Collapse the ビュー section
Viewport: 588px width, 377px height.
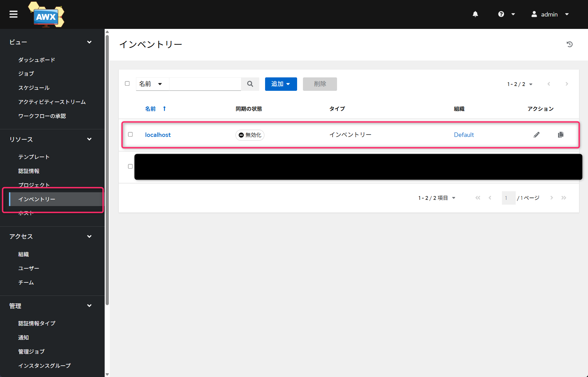click(x=89, y=42)
